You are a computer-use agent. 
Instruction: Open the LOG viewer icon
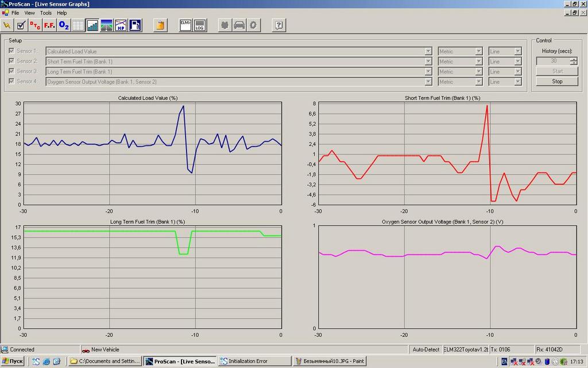[x=200, y=25]
